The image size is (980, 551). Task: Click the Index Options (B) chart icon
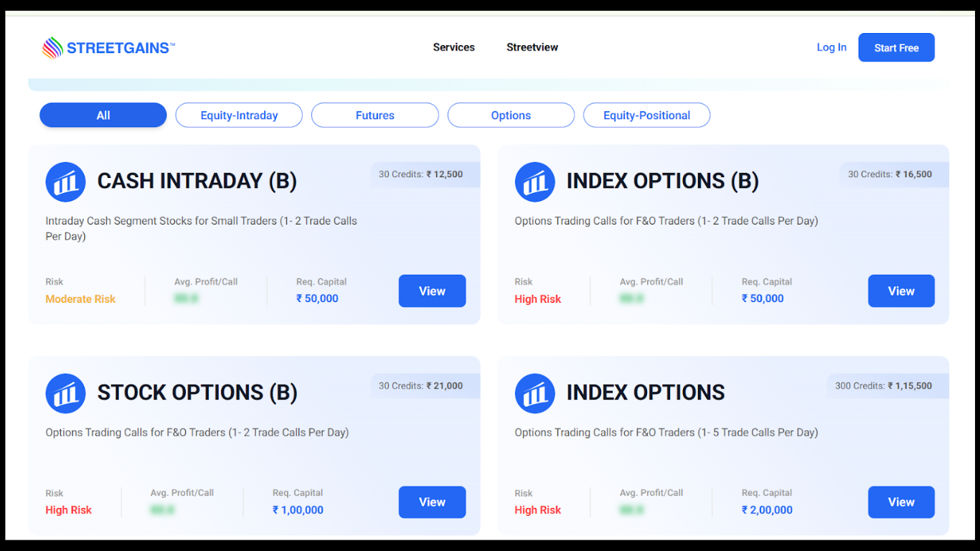[x=534, y=182]
